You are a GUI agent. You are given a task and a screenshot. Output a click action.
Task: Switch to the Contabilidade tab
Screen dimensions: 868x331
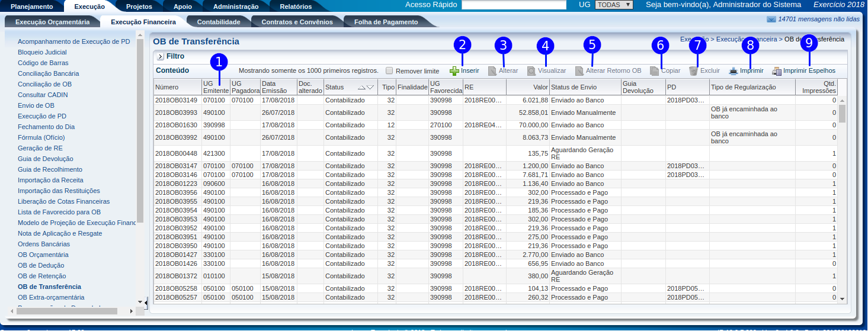click(x=218, y=22)
